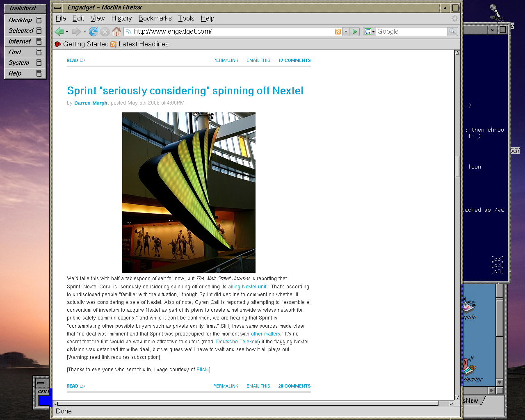Click inside the URL address field
Screen dimensions: 525x420
pyautogui.click(x=233, y=32)
